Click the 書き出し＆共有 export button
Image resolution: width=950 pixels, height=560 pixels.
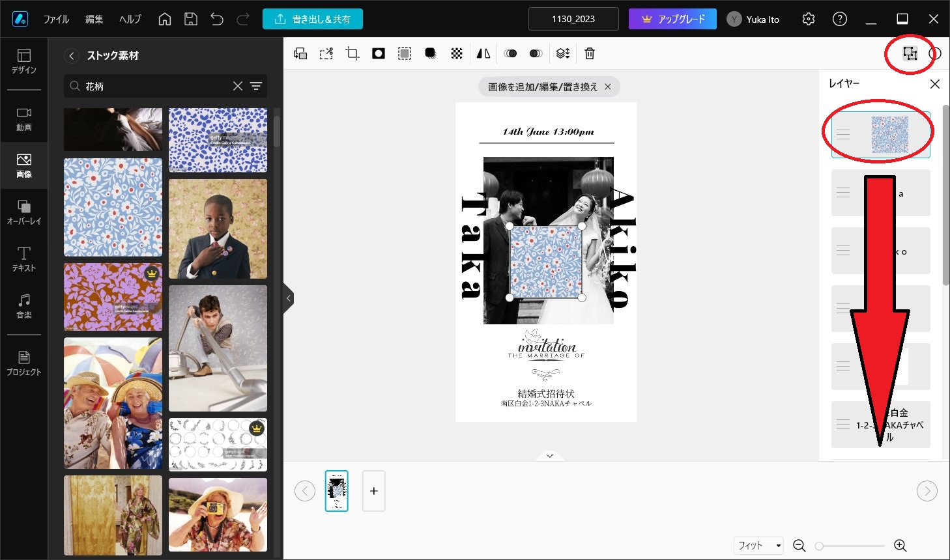pos(313,19)
